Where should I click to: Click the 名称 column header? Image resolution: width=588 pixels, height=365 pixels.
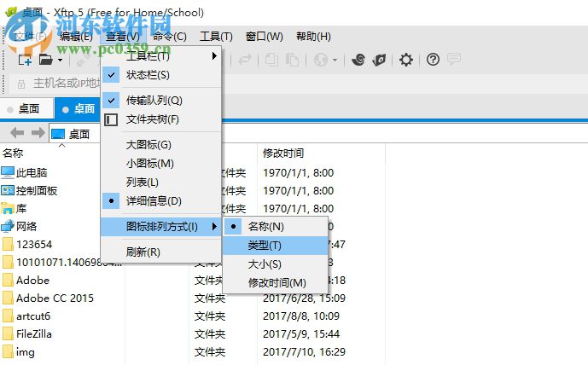point(13,153)
